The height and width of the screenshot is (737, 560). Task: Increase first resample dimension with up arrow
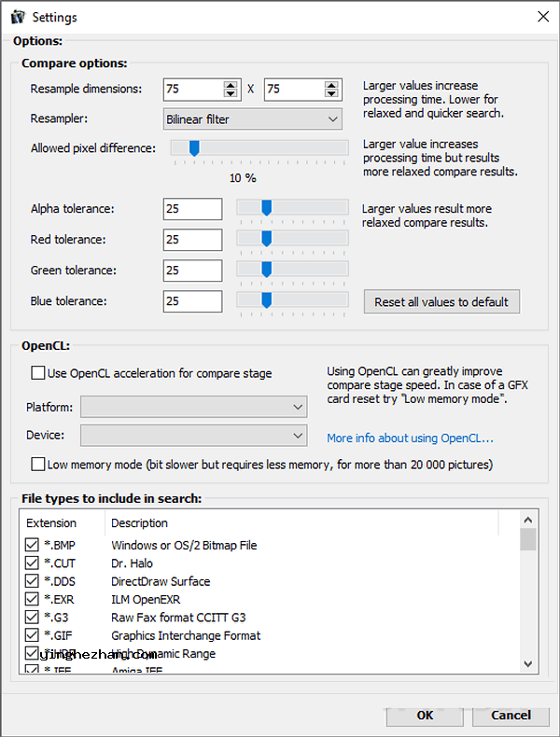(x=231, y=85)
